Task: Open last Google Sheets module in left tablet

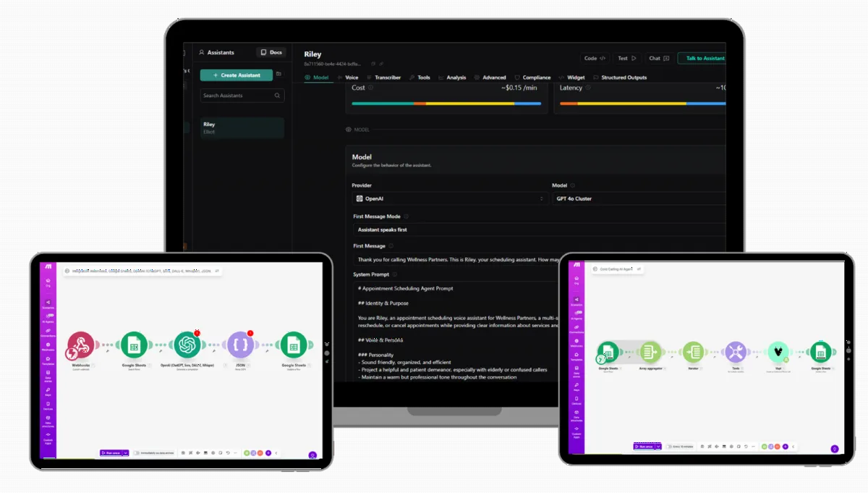Action: coord(293,345)
